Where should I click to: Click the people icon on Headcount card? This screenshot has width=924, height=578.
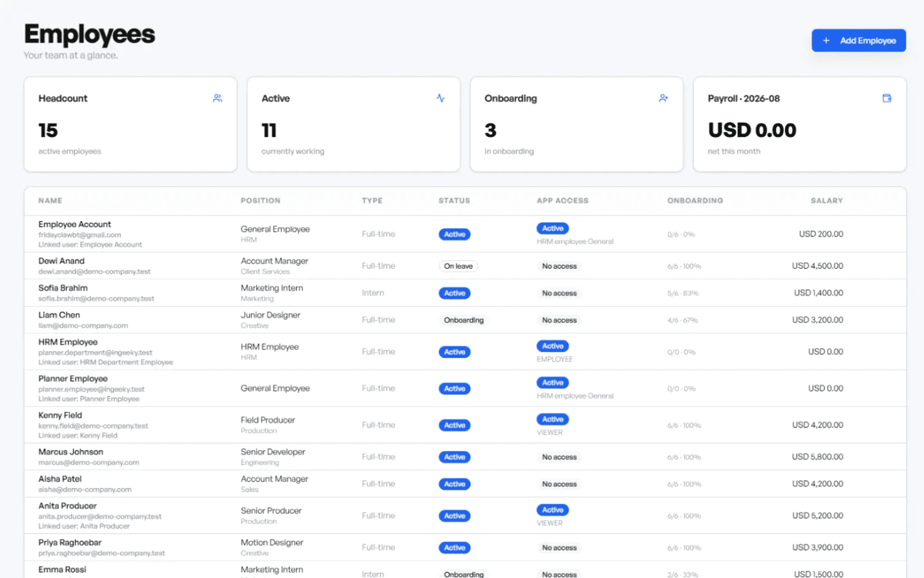(x=218, y=98)
